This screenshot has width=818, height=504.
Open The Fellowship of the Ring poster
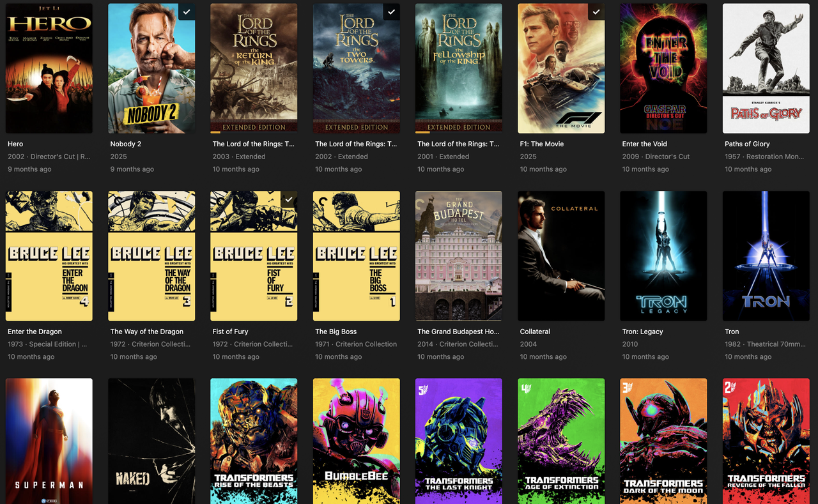[x=459, y=68]
